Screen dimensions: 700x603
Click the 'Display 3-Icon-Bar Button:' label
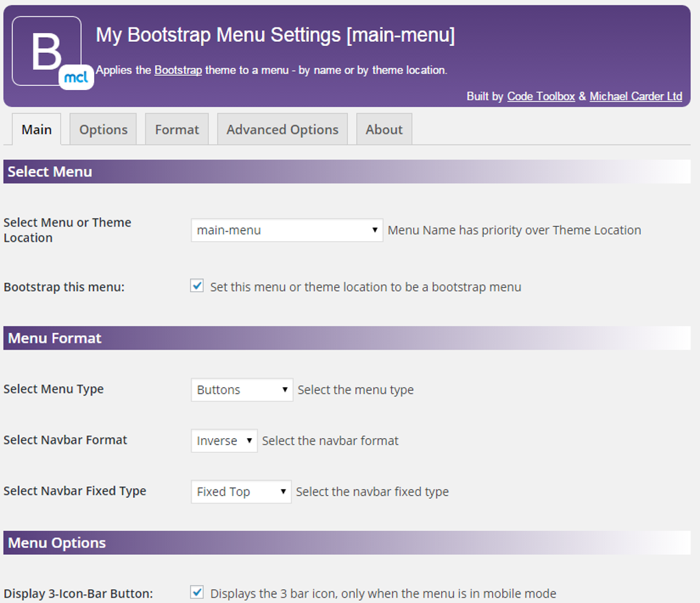click(x=78, y=593)
